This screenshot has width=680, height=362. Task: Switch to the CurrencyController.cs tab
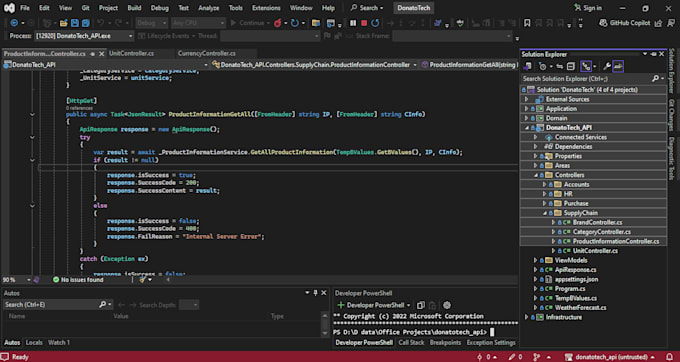click(206, 53)
